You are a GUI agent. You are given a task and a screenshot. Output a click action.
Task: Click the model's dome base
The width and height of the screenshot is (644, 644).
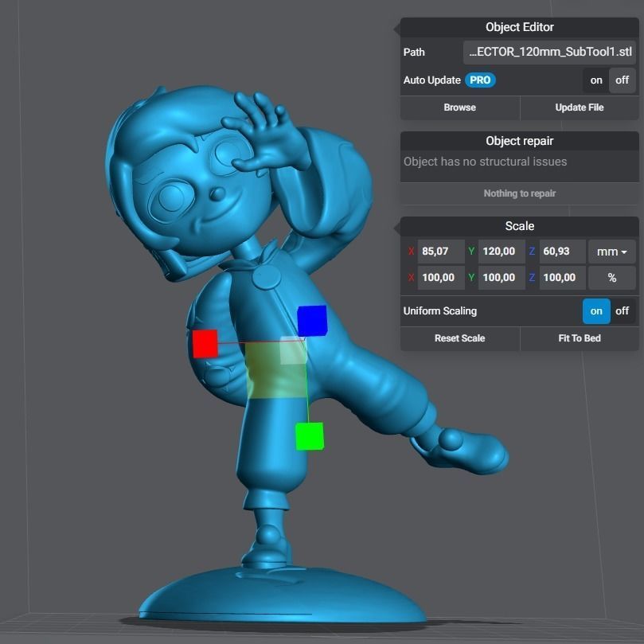283,595
